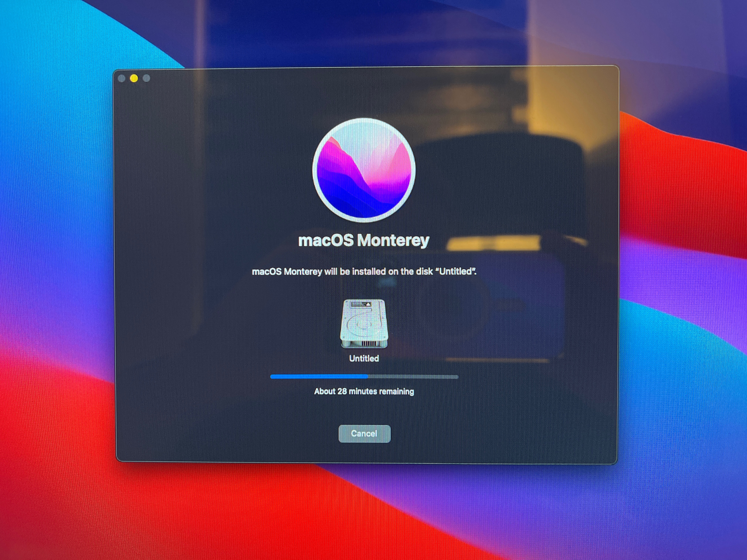The image size is (747, 560).
Task: Click the bold "macOS Monterey" heading
Action: pos(364,240)
